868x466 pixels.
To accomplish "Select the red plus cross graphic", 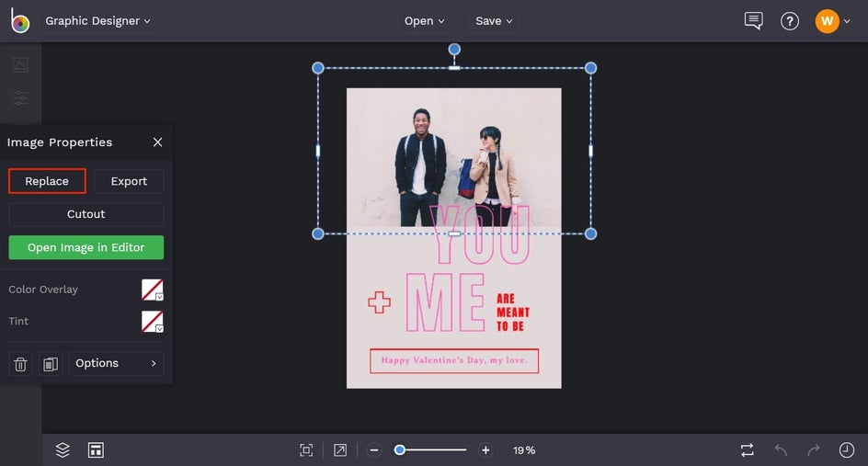I will [379, 302].
